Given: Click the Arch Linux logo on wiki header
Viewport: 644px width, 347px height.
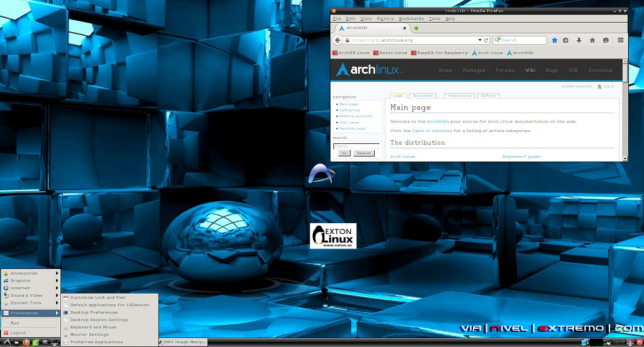Looking at the screenshot, I should coord(369,70).
